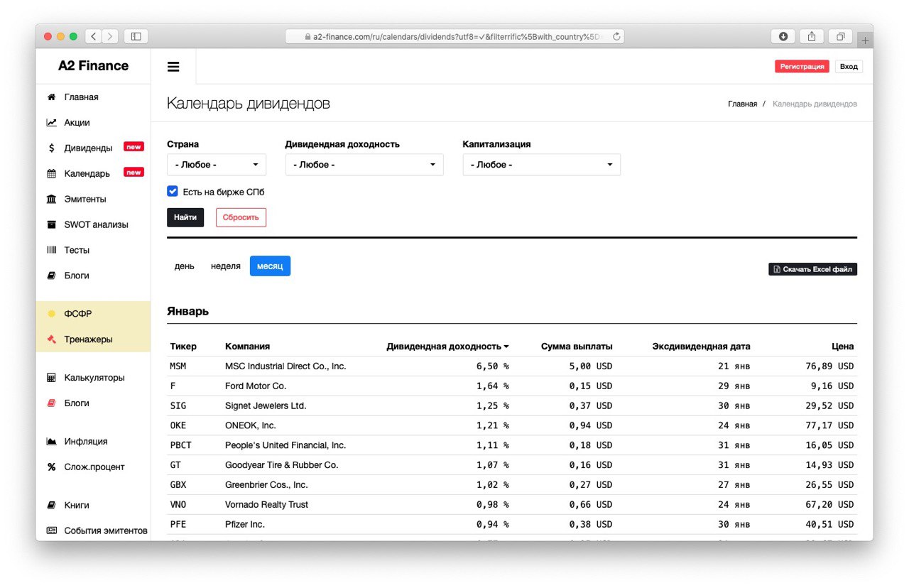
Task: Click the Найти button
Action: click(x=185, y=217)
